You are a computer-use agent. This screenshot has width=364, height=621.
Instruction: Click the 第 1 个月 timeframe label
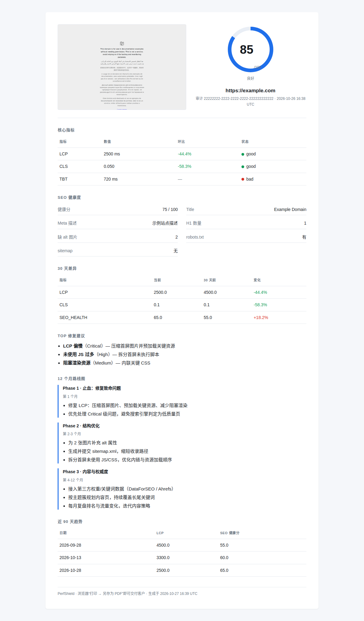[x=70, y=396]
